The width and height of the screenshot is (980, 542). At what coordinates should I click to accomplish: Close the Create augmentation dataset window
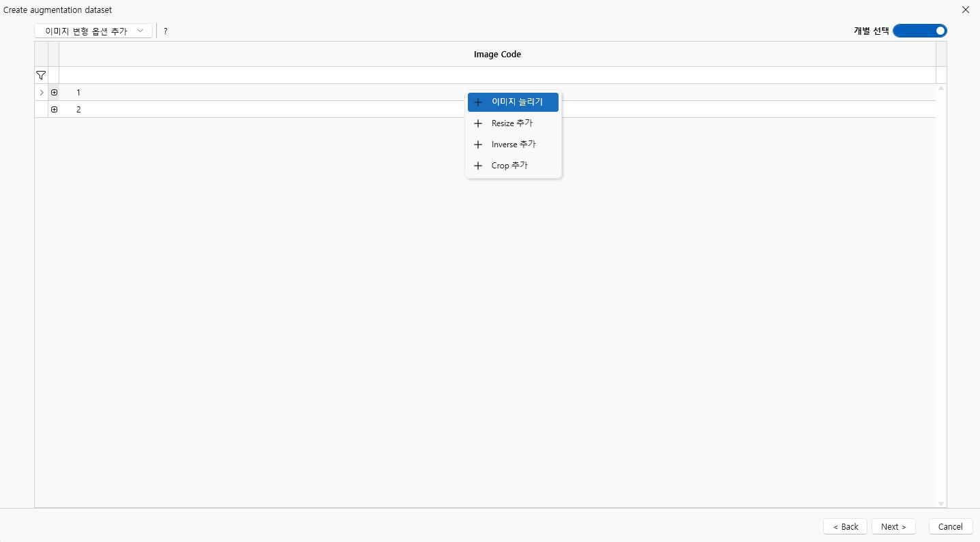pos(965,10)
